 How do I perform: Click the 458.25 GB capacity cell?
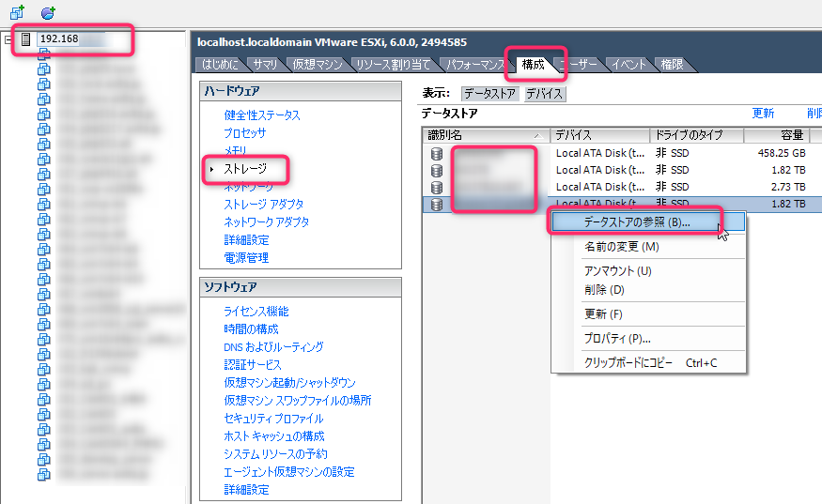point(781,154)
